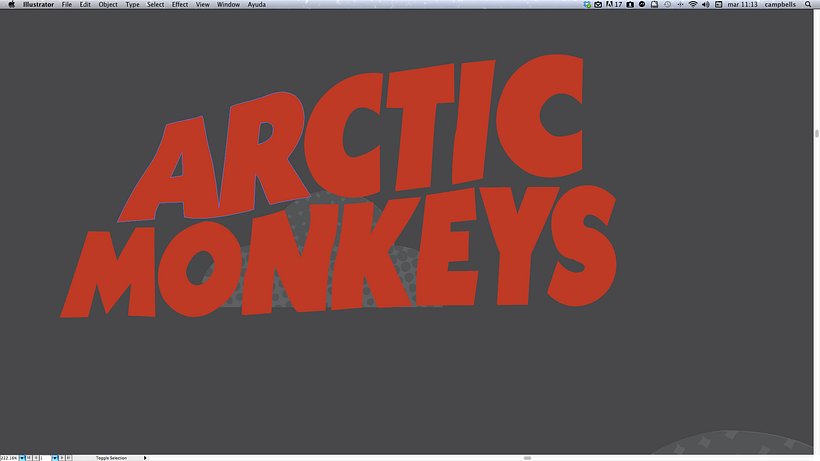820x461 pixels.
Task: Open the artboard number dropdown arrow
Action: (x=55, y=458)
